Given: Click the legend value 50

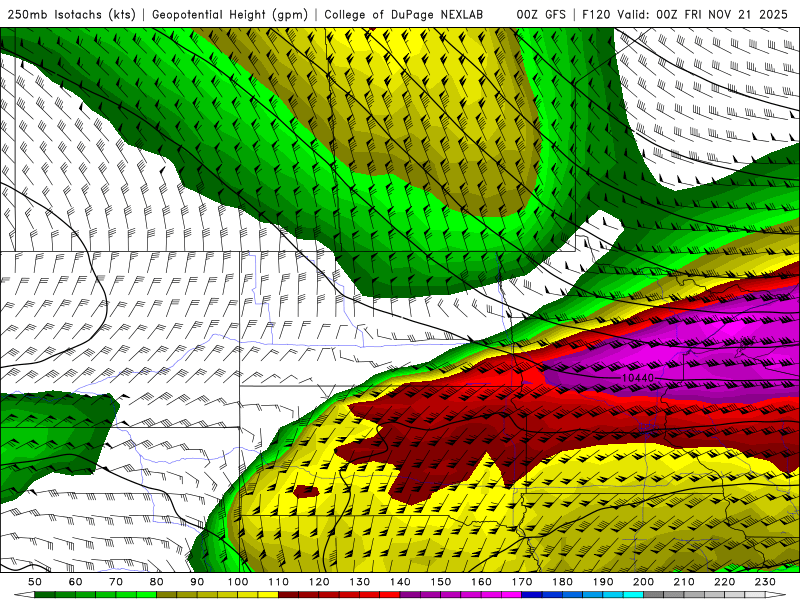Looking at the screenshot, I should point(35,582).
